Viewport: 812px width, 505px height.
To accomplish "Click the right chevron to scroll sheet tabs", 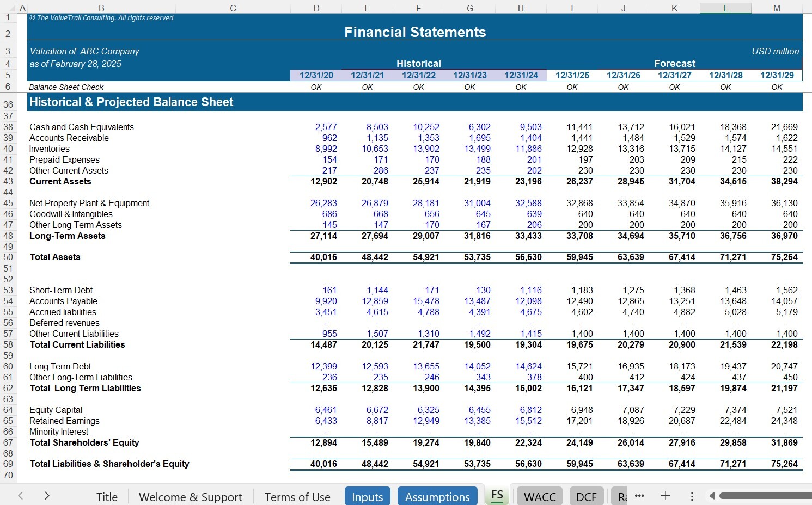I will tap(47, 496).
